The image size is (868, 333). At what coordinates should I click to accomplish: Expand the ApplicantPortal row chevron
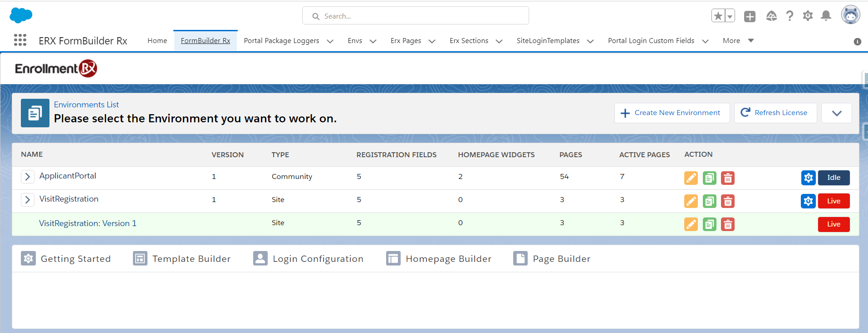(x=28, y=177)
